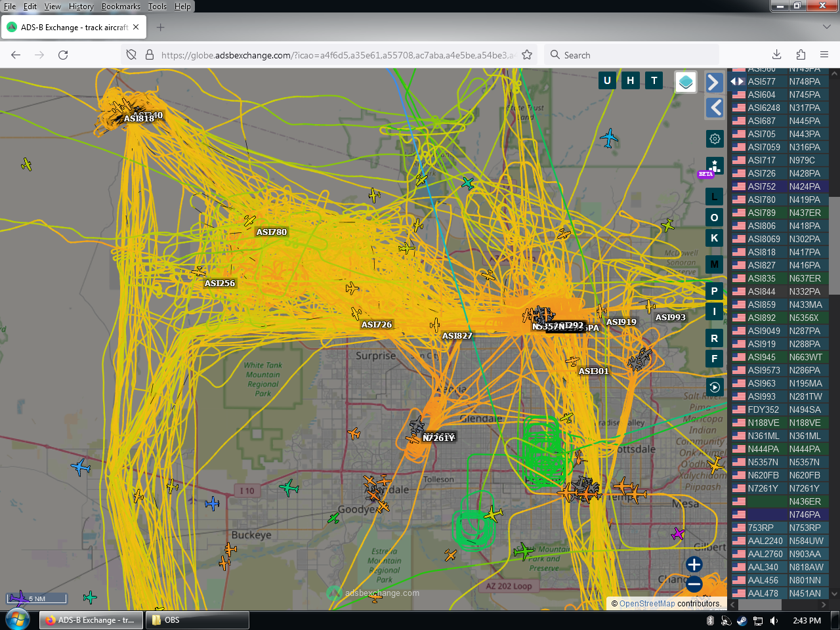Click the browser forward arrow

click(x=39, y=55)
